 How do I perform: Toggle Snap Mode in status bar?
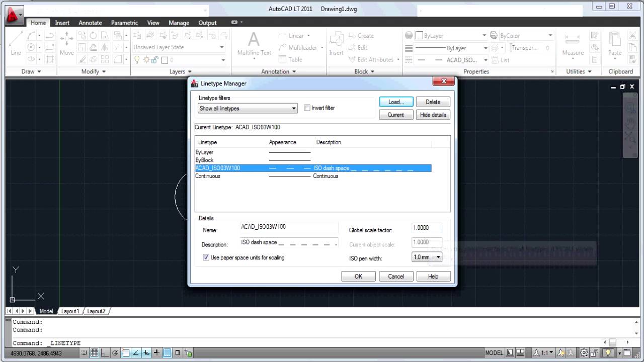(x=84, y=353)
